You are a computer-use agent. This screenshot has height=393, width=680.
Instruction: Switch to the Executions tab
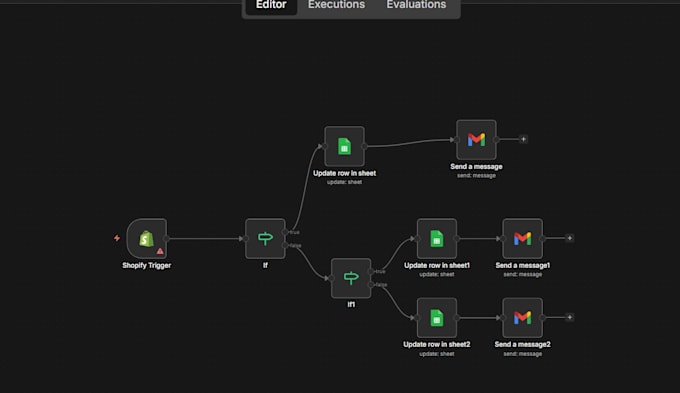pyautogui.click(x=337, y=5)
